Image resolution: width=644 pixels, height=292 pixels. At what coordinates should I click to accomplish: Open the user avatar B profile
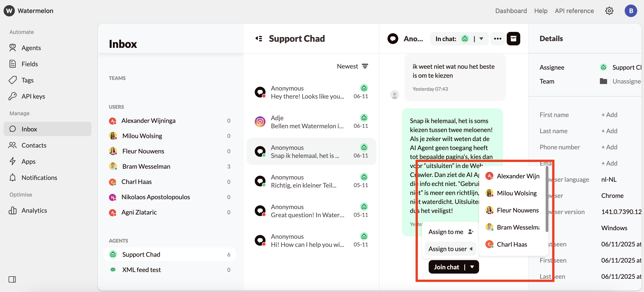[x=630, y=11]
